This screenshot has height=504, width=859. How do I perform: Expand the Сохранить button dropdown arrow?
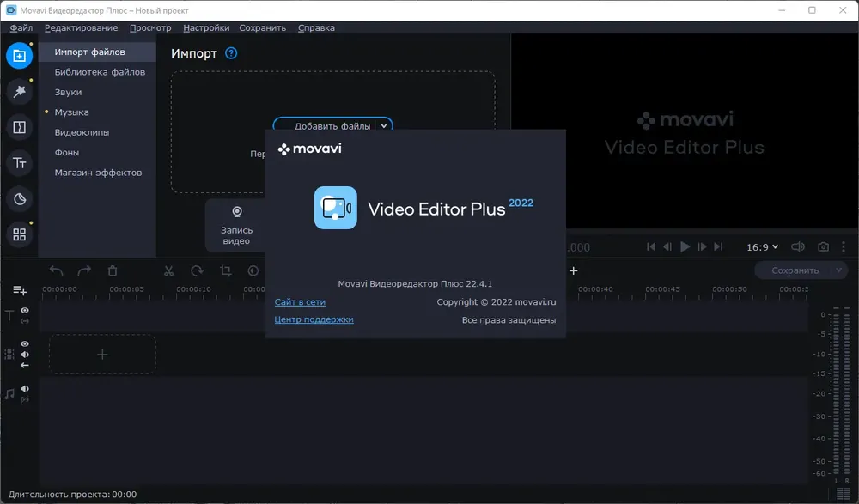tap(838, 270)
